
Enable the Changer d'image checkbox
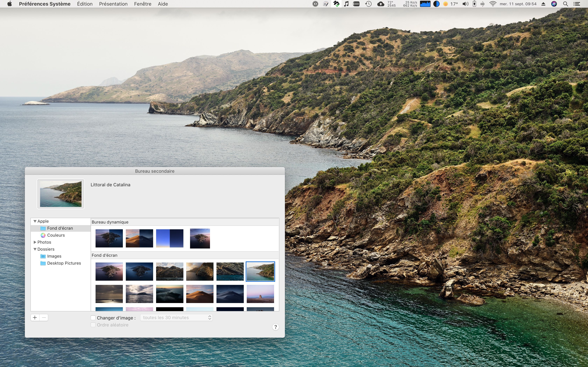pyautogui.click(x=93, y=318)
